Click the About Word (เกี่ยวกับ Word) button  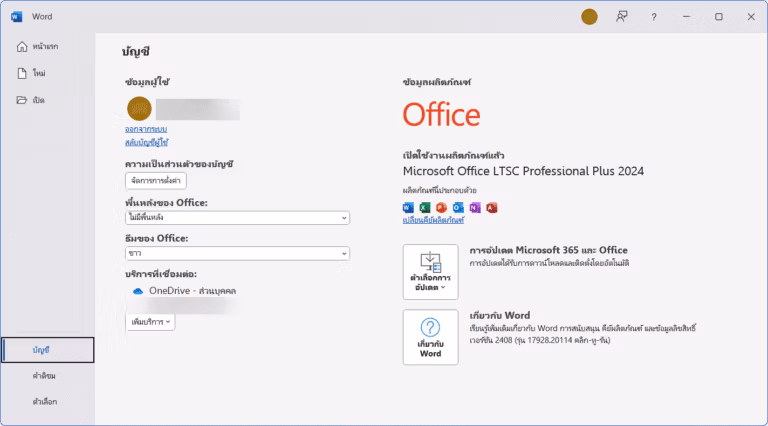click(x=431, y=337)
